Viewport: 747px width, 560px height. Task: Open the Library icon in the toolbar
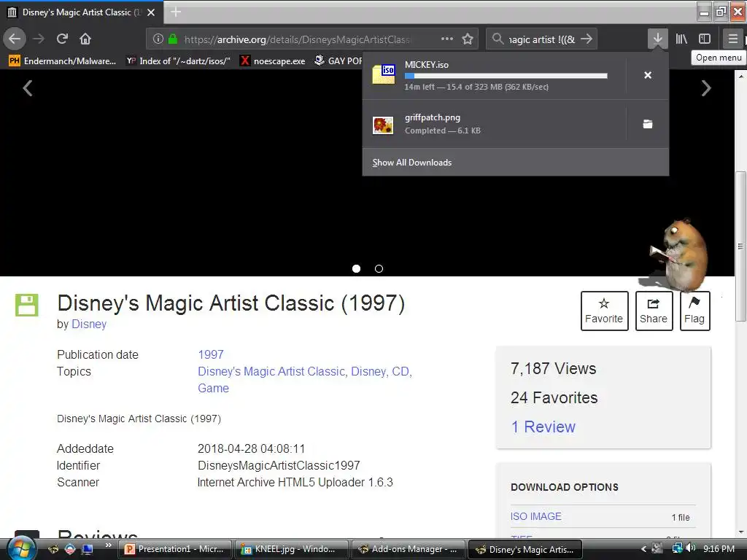(681, 39)
